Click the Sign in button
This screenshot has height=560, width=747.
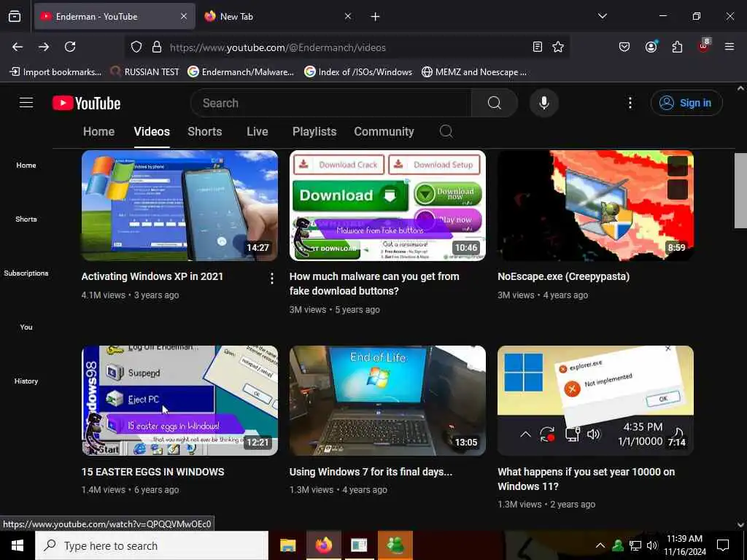point(686,103)
